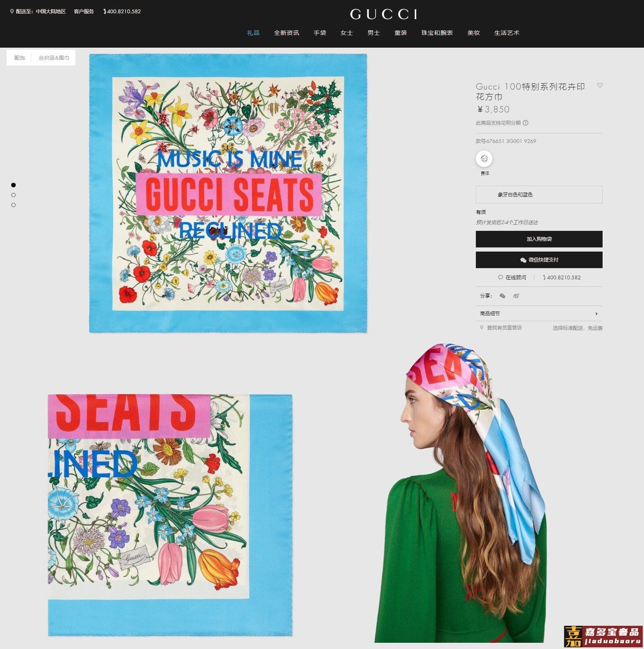The image size is (644, 649).
Task: Open the scarf corner close-up image
Action: point(170,515)
